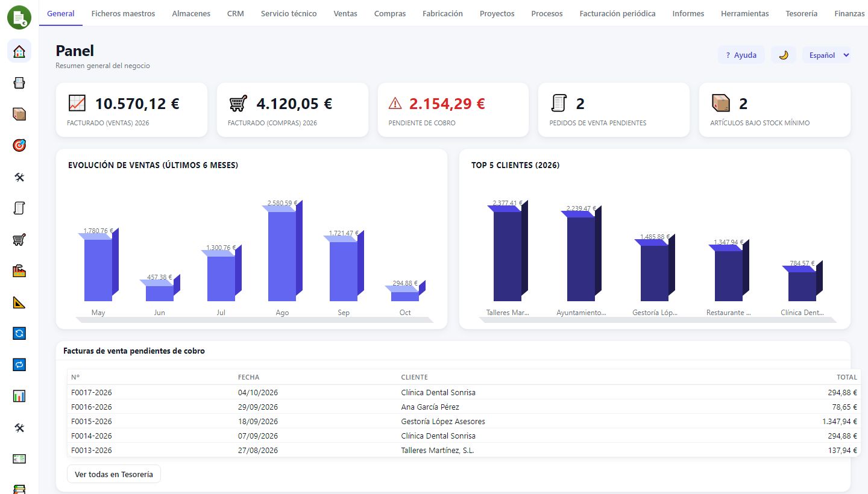Open the bar chart reports sidebar icon
The width and height of the screenshot is (868, 494).
click(19, 396)
